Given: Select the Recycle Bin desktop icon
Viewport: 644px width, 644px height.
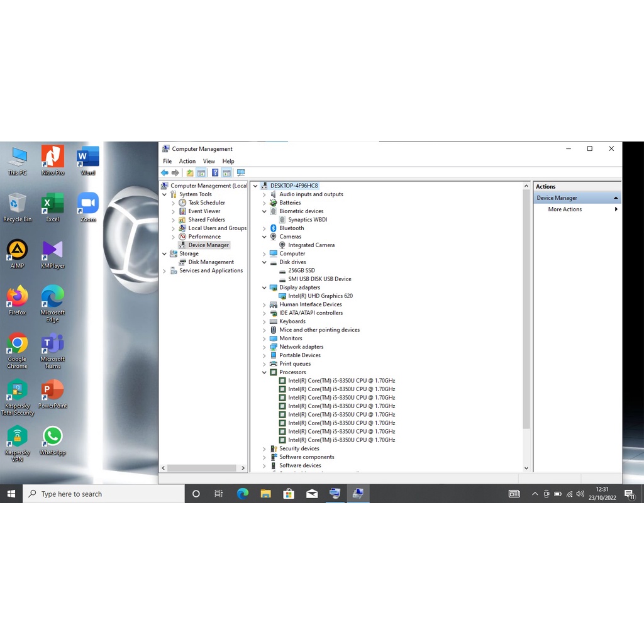Looking at the screenshot, I should pyautogui.click(x=17, y=207).
